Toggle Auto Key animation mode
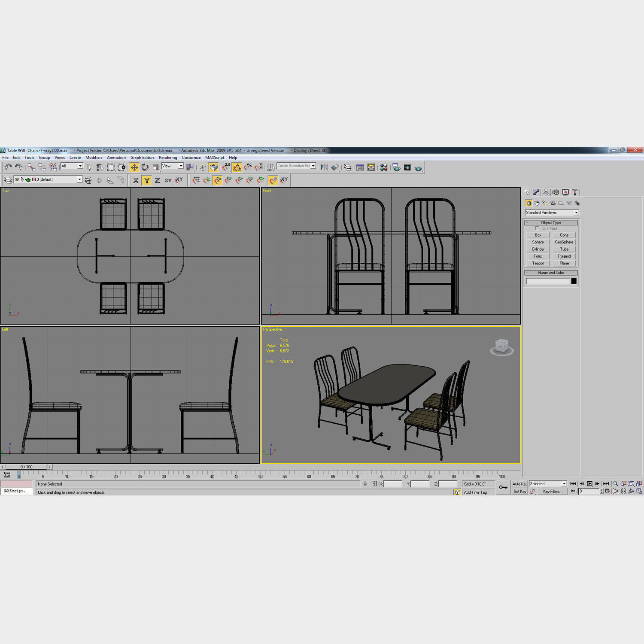Viewport: 644px width, 644px height. [519, 484]
